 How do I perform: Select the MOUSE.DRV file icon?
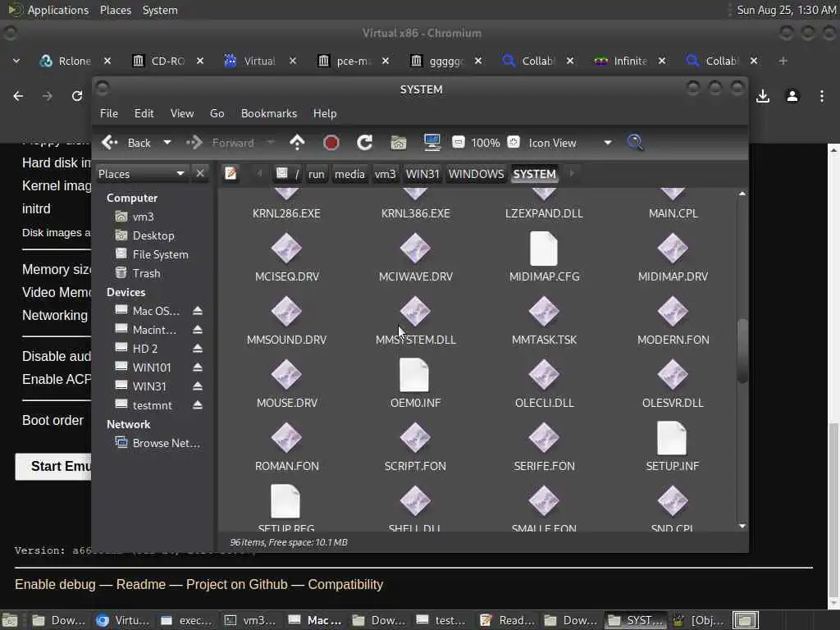[286, 375]
